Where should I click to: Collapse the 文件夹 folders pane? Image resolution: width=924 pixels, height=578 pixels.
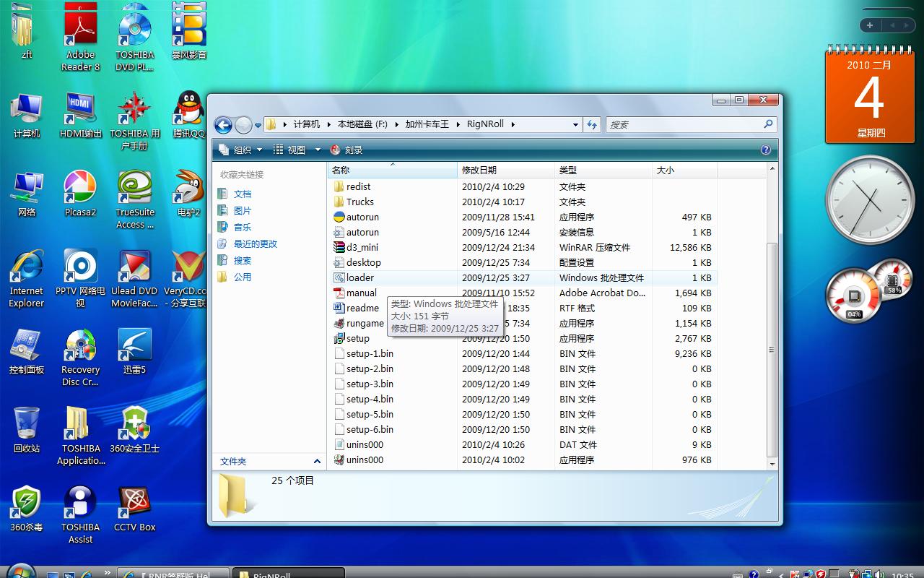pyautogui.click(x=316, y=461)
